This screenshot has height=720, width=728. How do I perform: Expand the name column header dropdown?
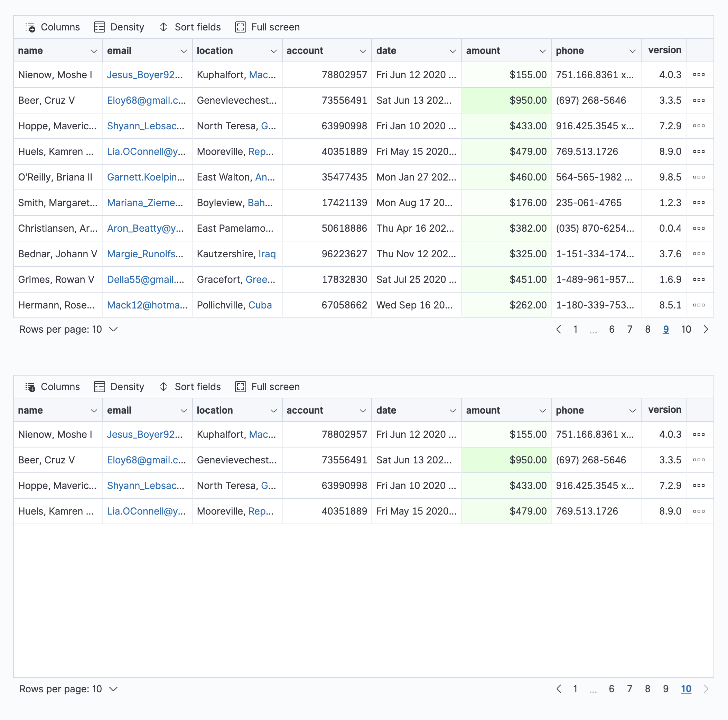tap(94, 50)
